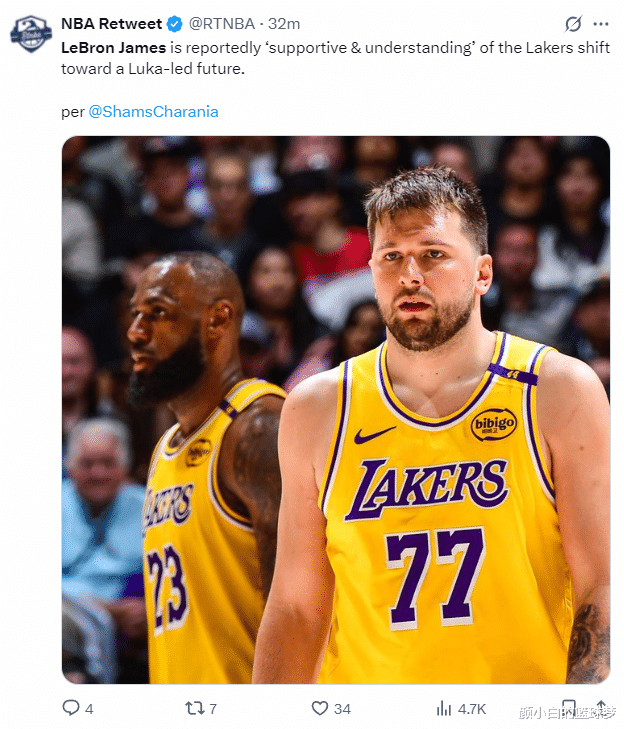Like the post with the heart icon
The width and height of the screenshot is (624, 729).
[319, 708]
